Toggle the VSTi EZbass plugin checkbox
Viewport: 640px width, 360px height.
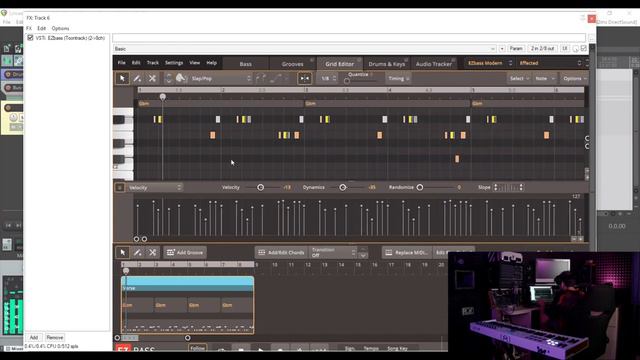(30, 38)
